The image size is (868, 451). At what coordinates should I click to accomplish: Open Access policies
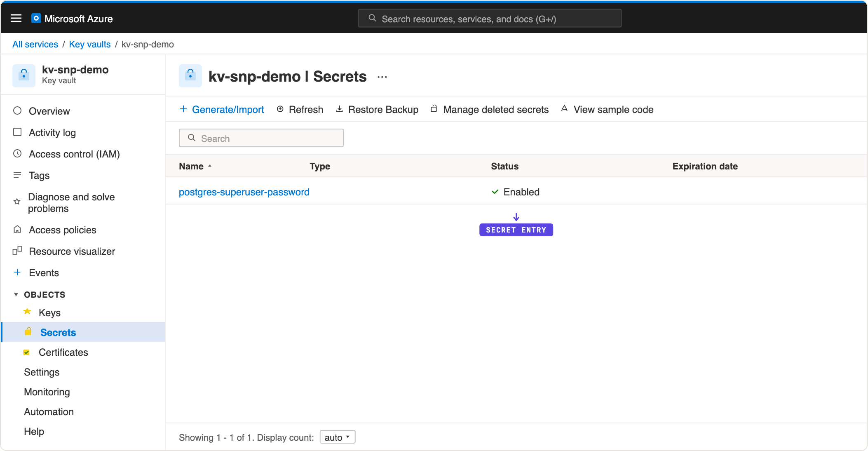coord(63,230)
